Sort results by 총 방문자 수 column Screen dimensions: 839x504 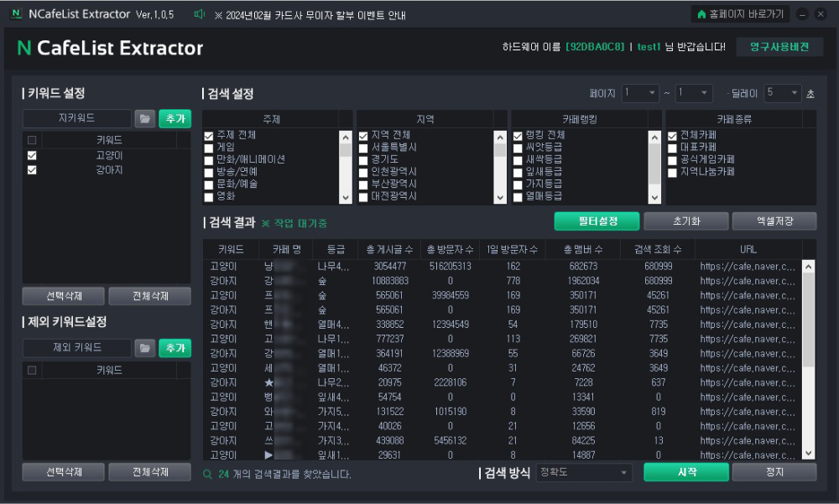[450, 249]
